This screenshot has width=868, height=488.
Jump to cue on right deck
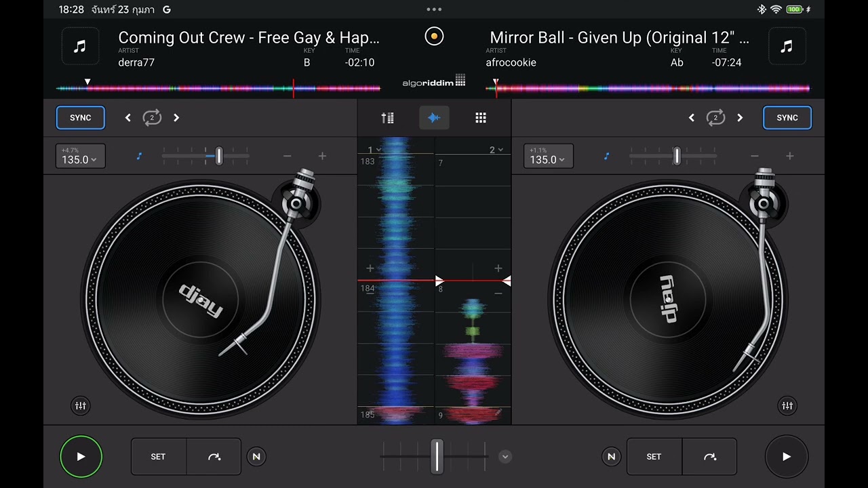click(x=709, y=457)
